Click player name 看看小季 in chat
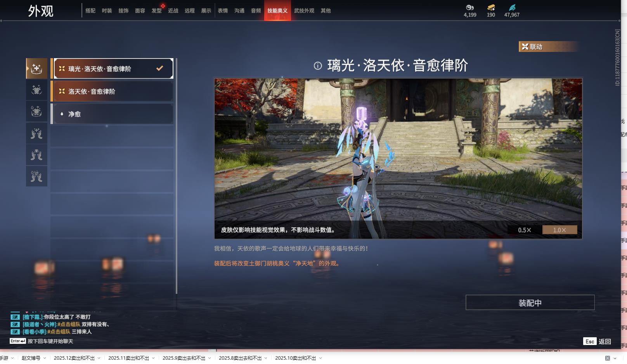The width and height of the screenshot is (627, 364). click(35, 332)
